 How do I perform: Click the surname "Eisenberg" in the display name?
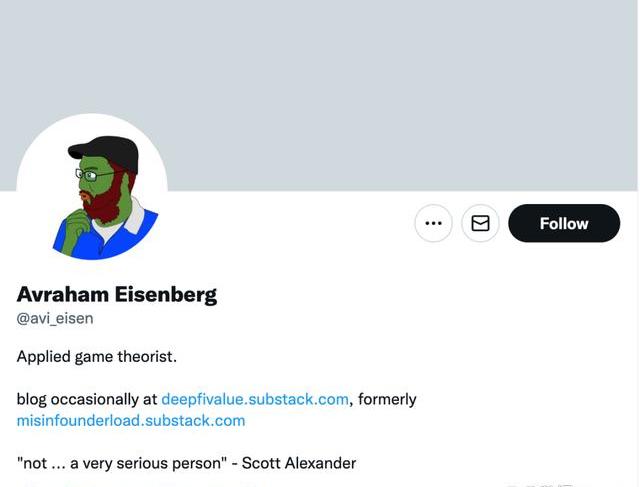pyautogui.click(x=167, y=294)
